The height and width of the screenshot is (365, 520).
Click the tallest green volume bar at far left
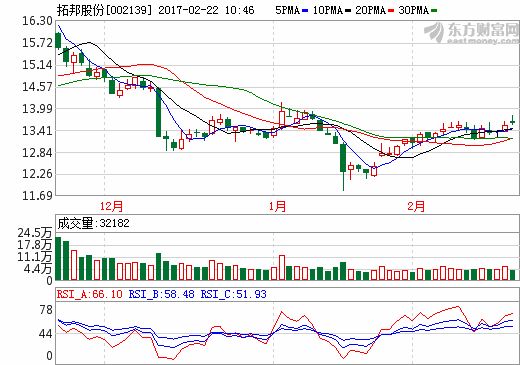pos(58,258)
